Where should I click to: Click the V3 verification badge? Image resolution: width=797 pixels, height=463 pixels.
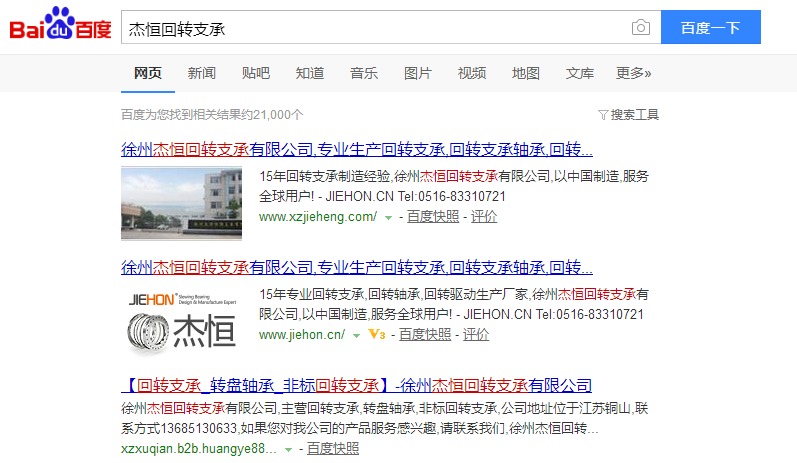click(377, 334)
